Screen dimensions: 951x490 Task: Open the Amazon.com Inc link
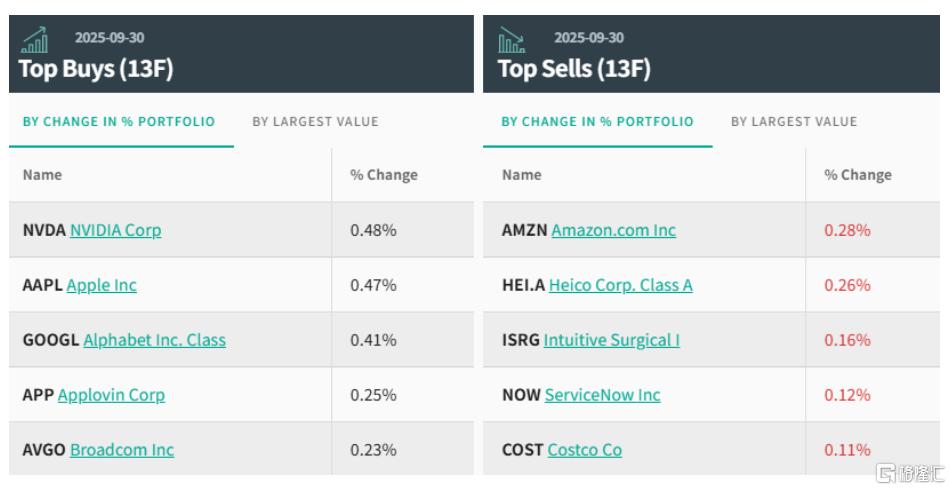click(613, 230)
